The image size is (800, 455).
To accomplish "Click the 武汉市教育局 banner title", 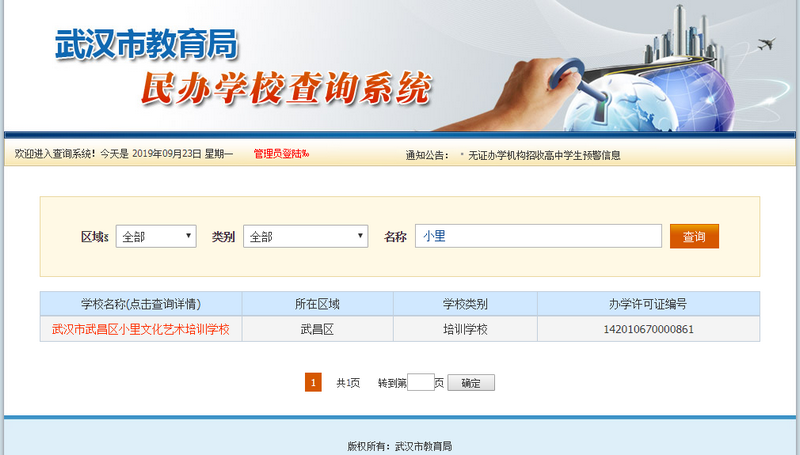I will (x=146, y=44).
